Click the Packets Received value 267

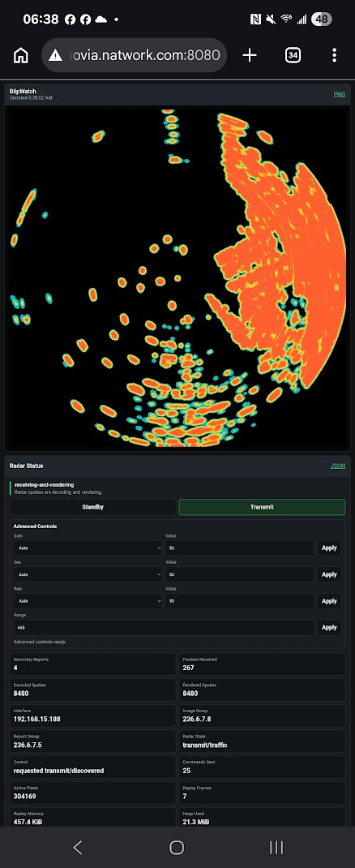click(188, 668)
